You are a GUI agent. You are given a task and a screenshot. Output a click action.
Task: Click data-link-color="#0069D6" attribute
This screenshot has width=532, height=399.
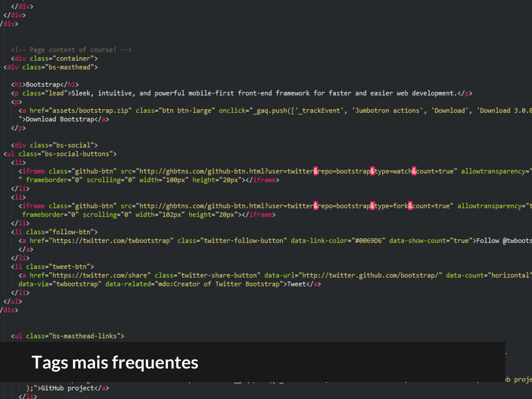(x=338, y=241)
